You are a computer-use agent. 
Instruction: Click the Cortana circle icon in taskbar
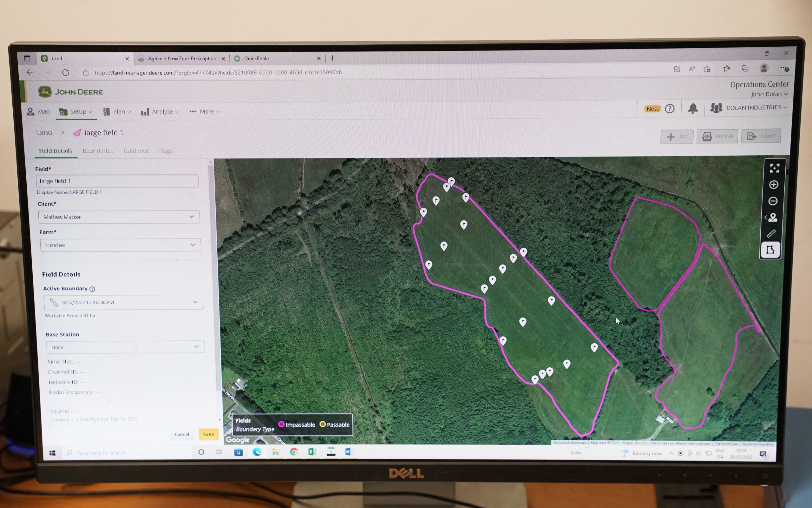coord(201,452)
